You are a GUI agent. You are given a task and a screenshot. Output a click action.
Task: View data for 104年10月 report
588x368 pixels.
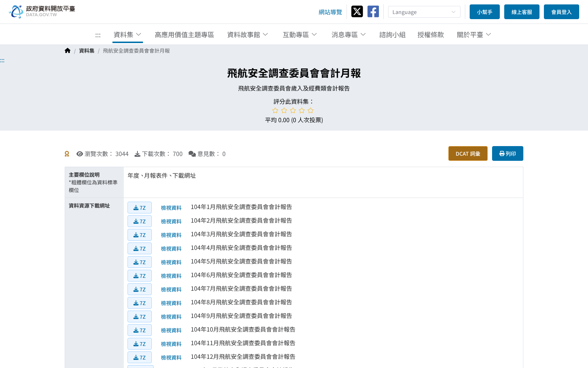click(x=171, y=330)
